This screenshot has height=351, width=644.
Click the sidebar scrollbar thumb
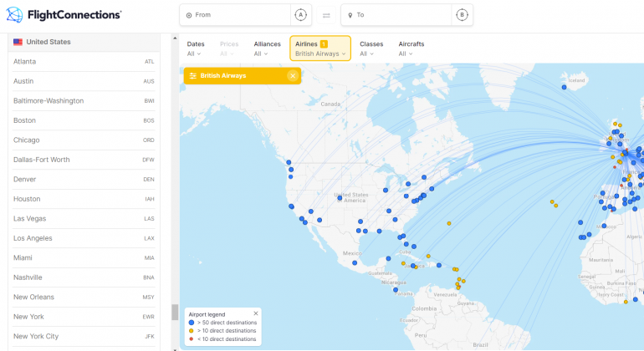click(x=175, y=312)
